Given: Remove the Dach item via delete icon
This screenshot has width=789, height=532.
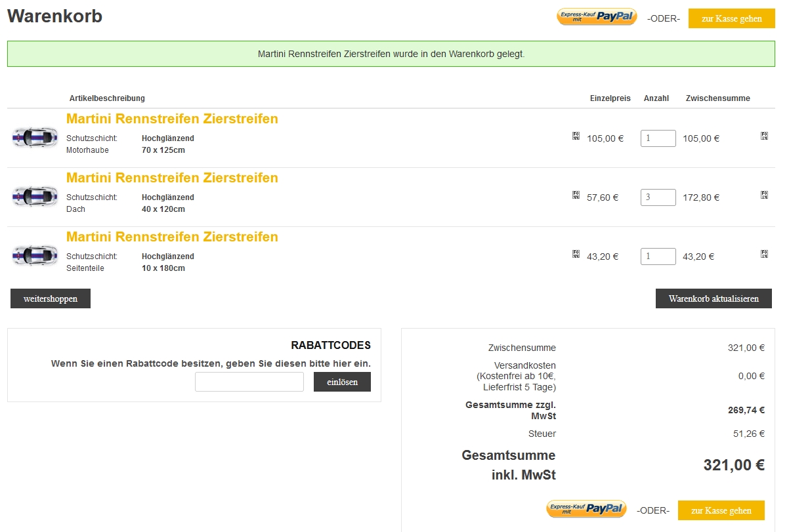Looking at the screenshot, I should pos(764,195).
